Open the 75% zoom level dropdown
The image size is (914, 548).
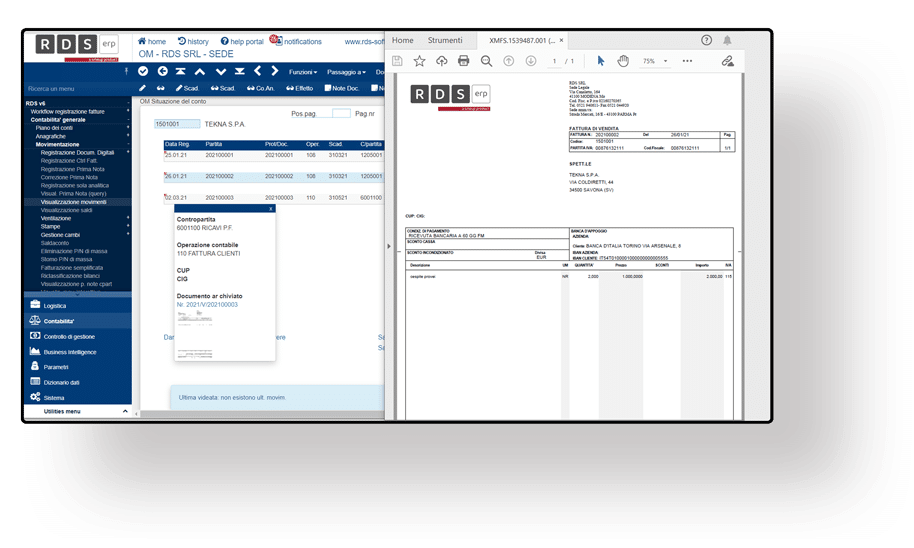[654, 61]
